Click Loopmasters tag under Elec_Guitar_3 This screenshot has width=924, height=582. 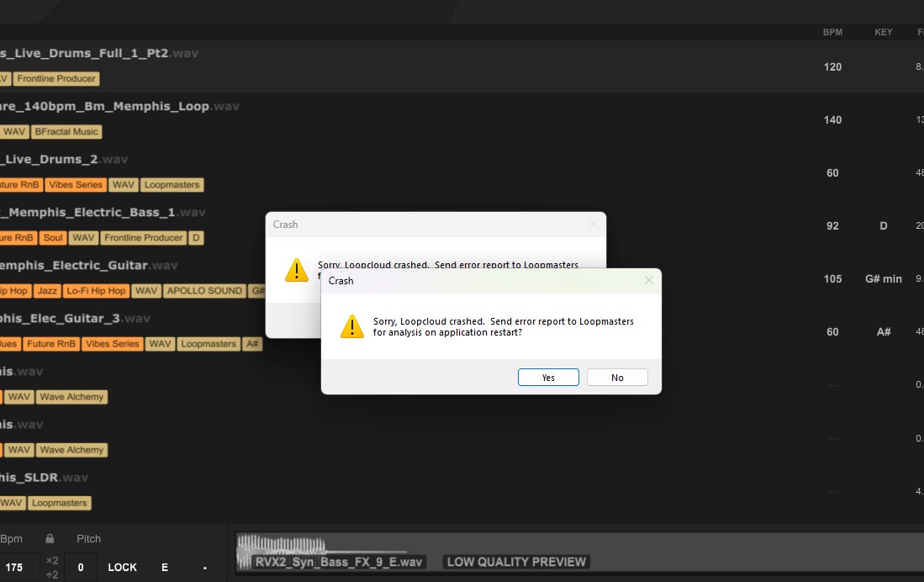[x=208, y=344]
